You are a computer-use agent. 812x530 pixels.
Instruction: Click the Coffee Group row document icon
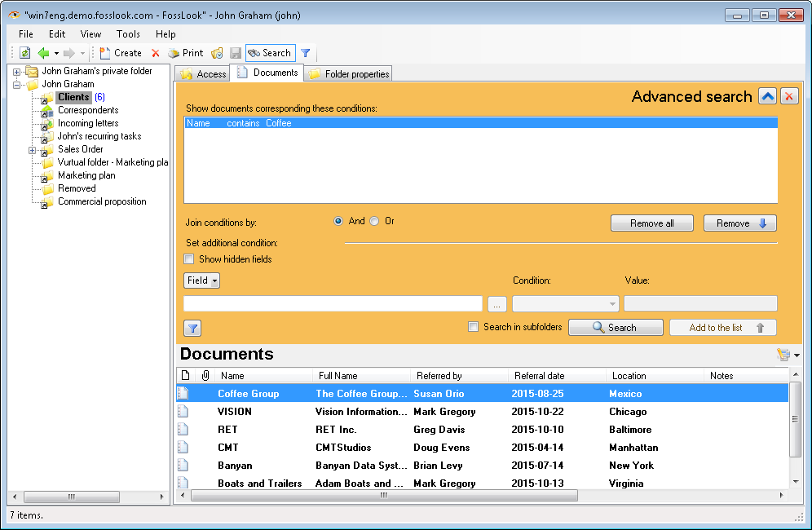[x=183, y=393]
